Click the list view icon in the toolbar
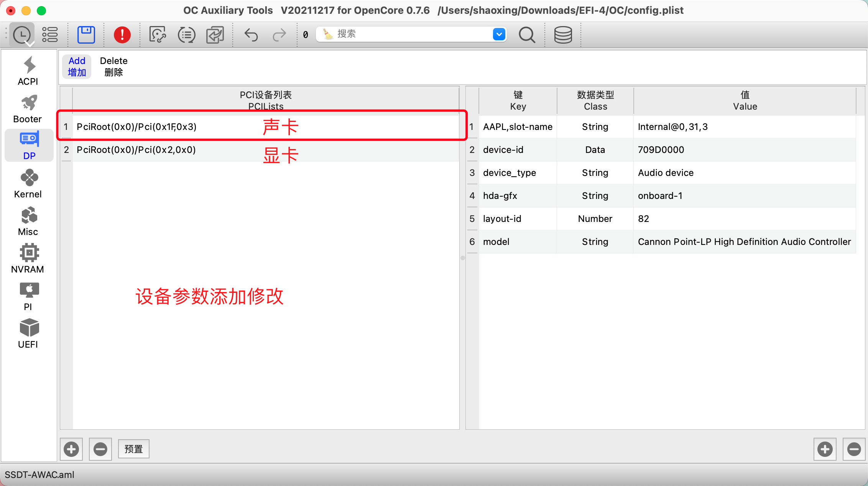The width and height of the screenshot is (868, 486). tap(50, 35)
